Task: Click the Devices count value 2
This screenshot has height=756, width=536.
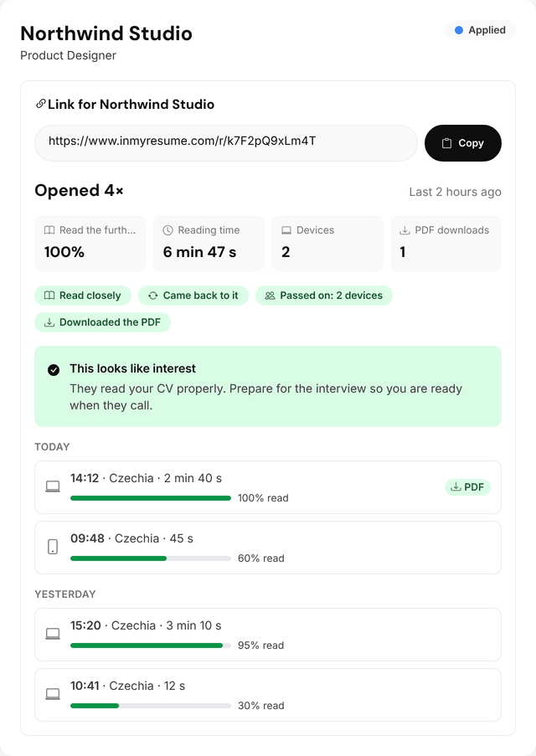Action: 286,252
